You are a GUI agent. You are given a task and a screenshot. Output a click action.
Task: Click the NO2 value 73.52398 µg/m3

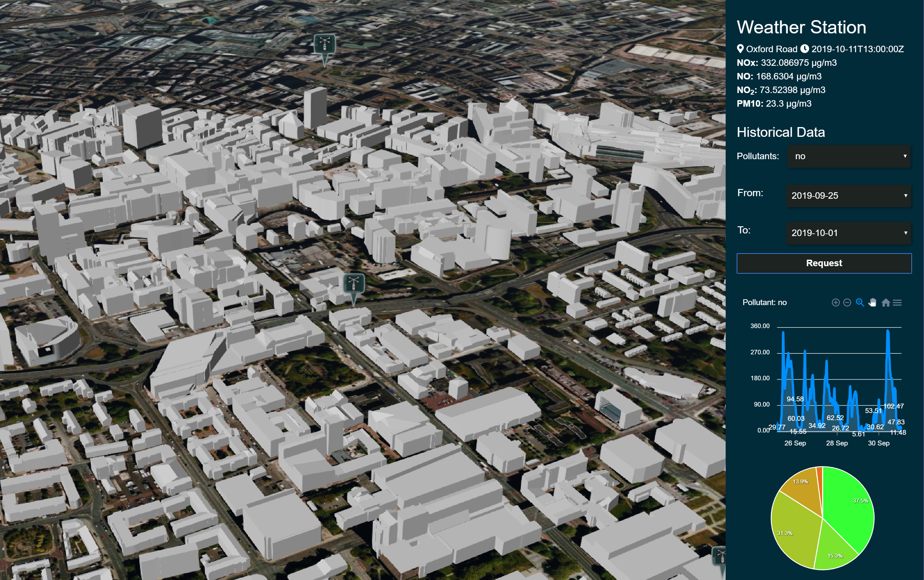click(x=792, y=90)
